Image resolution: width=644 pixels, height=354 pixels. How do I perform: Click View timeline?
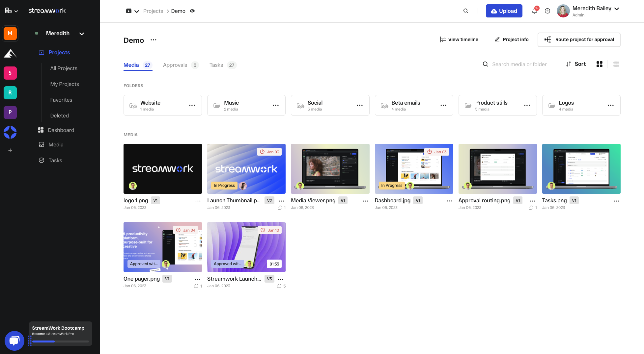click(x=459, y=39)
